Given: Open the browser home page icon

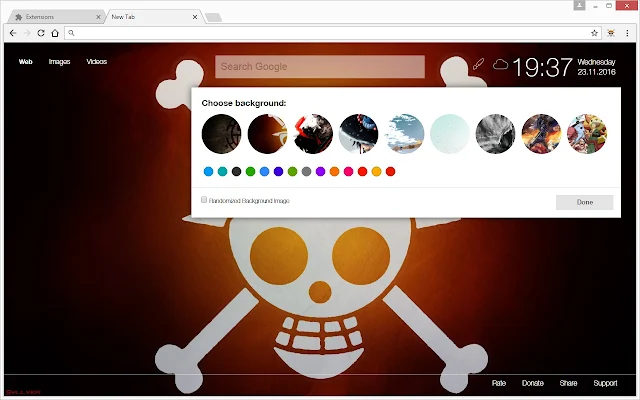Looking at the screenshot, I should coord(55,33).
